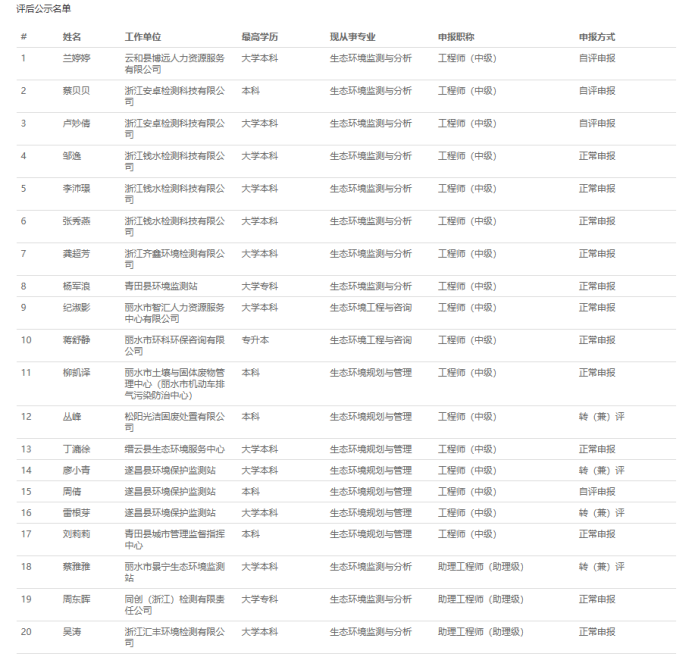Click the 姓名 column header
The width and height of the screenshot is (692, 657).
point(72,37)
